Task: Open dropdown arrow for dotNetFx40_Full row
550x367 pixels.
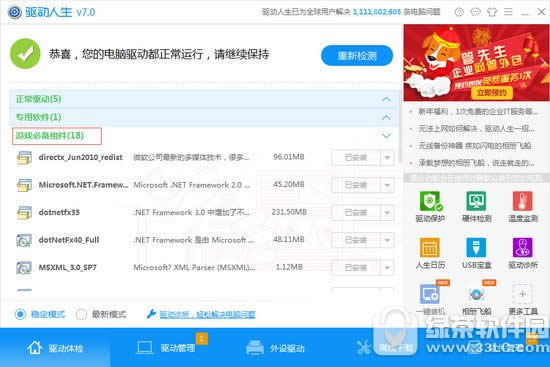Action: coord(387,240)
